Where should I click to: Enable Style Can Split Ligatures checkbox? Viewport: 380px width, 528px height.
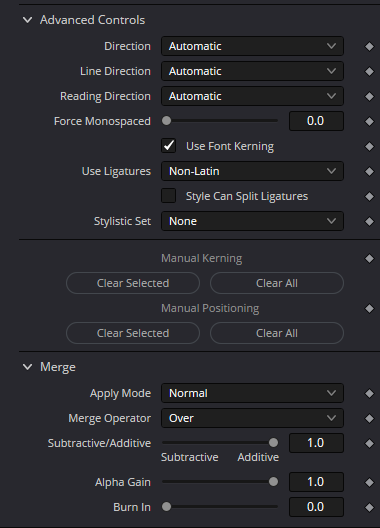(x=168, y=196)
